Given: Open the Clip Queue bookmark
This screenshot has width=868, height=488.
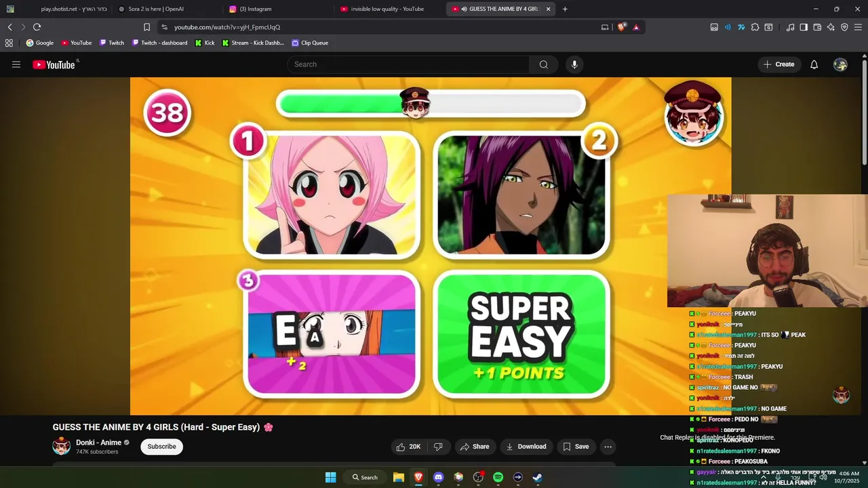Looking at the screenshot, I should [x=310, y=43].
